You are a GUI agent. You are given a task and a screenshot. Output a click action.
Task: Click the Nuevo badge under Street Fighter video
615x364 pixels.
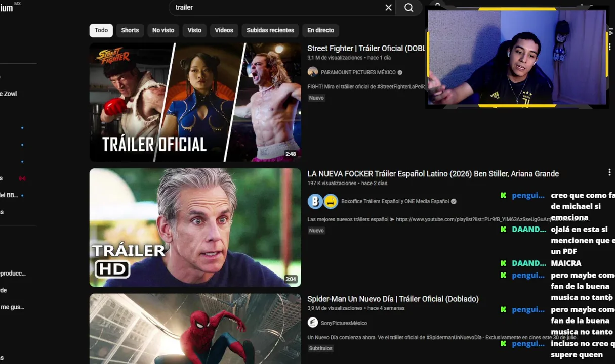316,98
